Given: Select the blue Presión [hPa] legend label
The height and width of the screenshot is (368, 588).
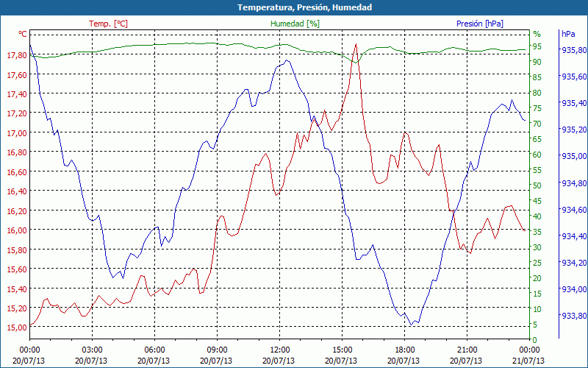Looking at the screenshot, I should click(x=480, y=24).
